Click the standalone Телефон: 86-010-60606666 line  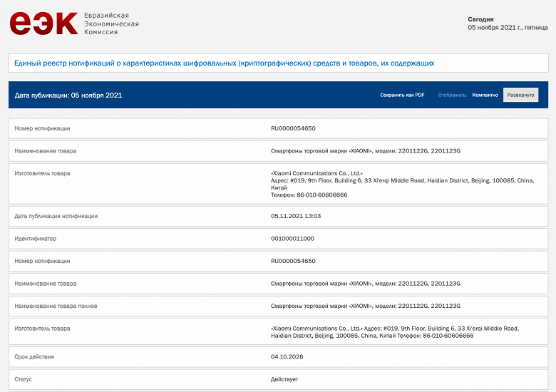point(309,195)
